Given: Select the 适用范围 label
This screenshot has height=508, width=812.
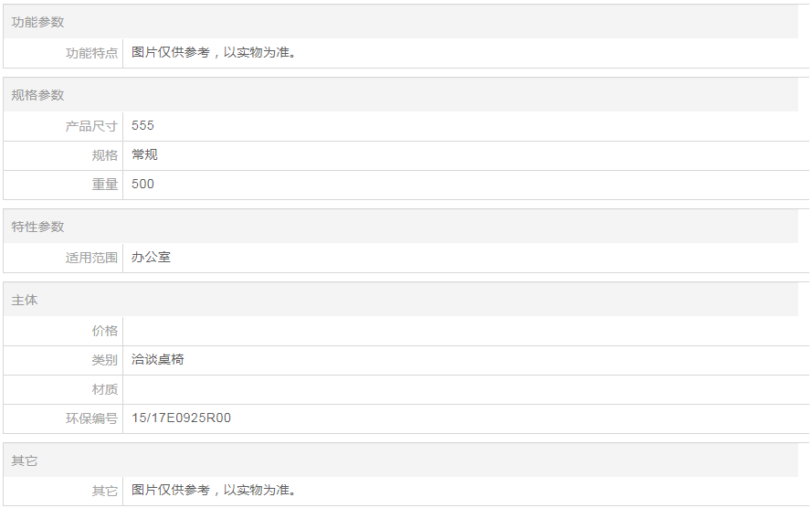Looking at the screenshot, I should [91, 258].
